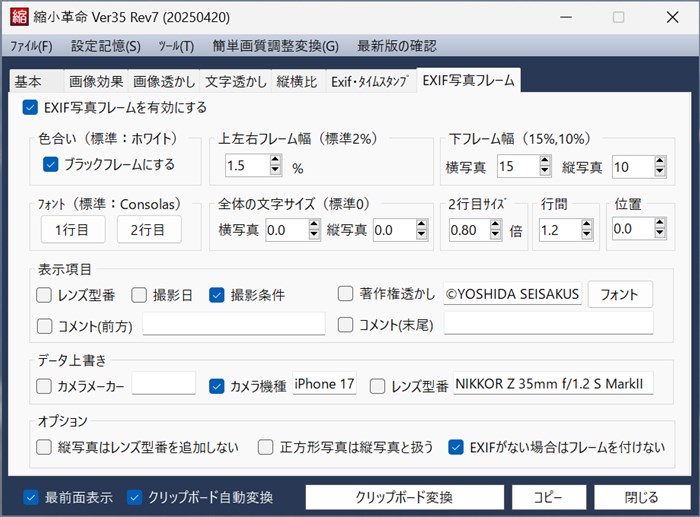Image resolution: width=700 pixels, height=517 pixels.
Task: Increase 文字サイズ 横写真 with up arrow
Action: 314,224
